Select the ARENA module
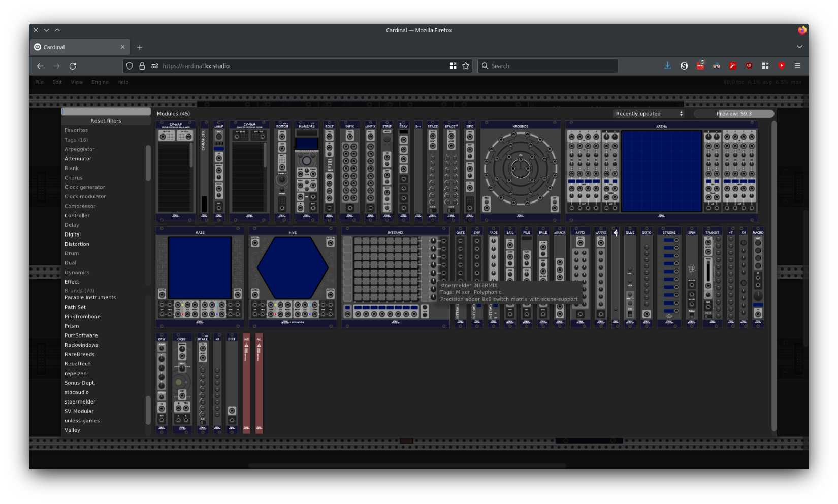This screenshot has height=504, width=838. (662, 172)
